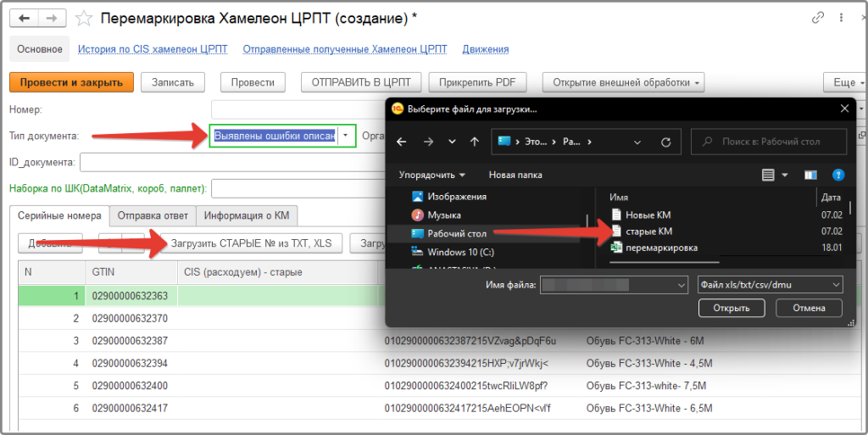This screenshot has height=435, width=868.
Task: Click the Отмена button
Action: coord(809,308)
